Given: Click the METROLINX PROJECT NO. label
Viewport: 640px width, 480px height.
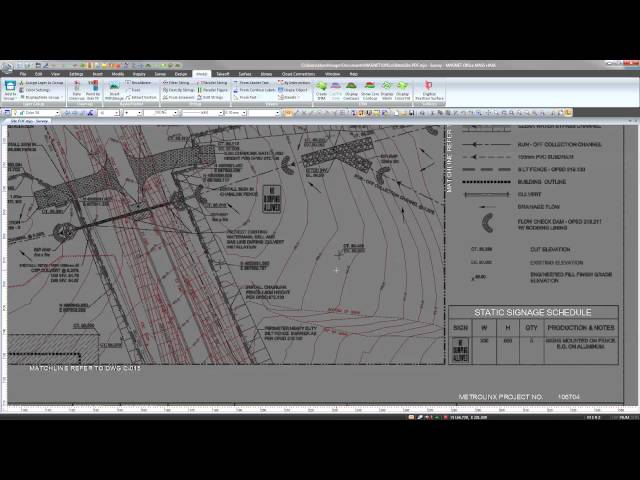Looking at the screenshot, I should (x=501, y=397).
